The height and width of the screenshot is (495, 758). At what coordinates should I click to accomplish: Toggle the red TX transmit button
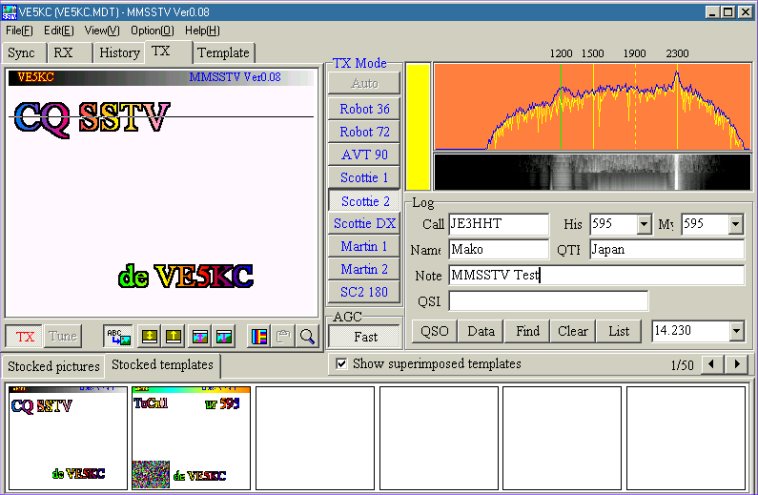pos(24,336)
